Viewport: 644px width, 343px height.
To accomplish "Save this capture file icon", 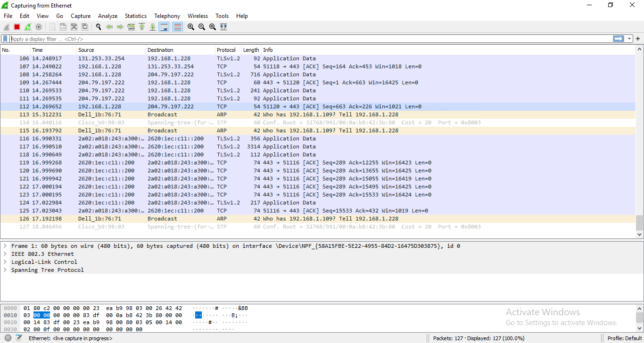I will pyautogui.click(x=63, y=27).
